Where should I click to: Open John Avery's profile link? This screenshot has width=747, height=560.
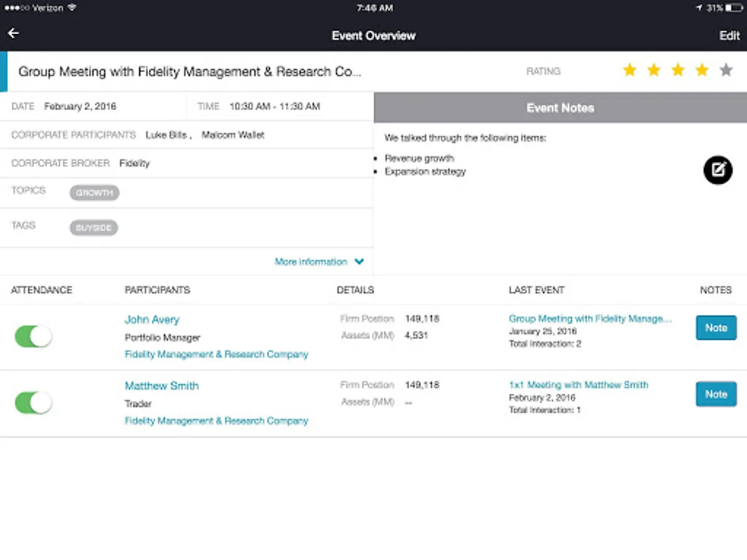click(152, 320)
